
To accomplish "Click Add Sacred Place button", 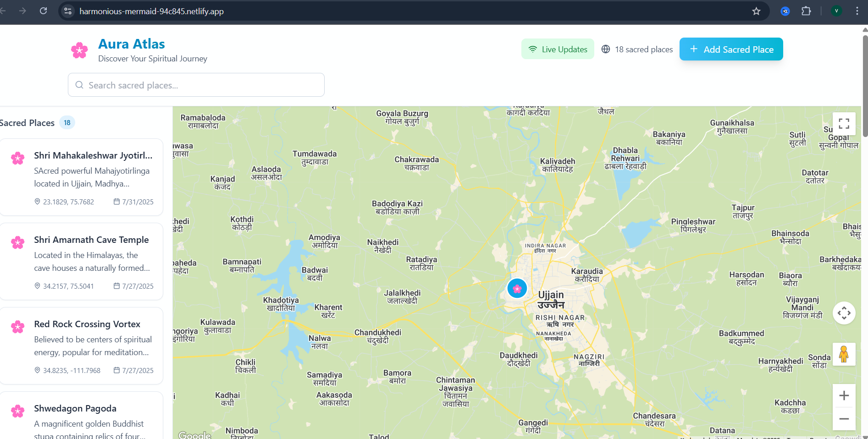I will point(731,49).
